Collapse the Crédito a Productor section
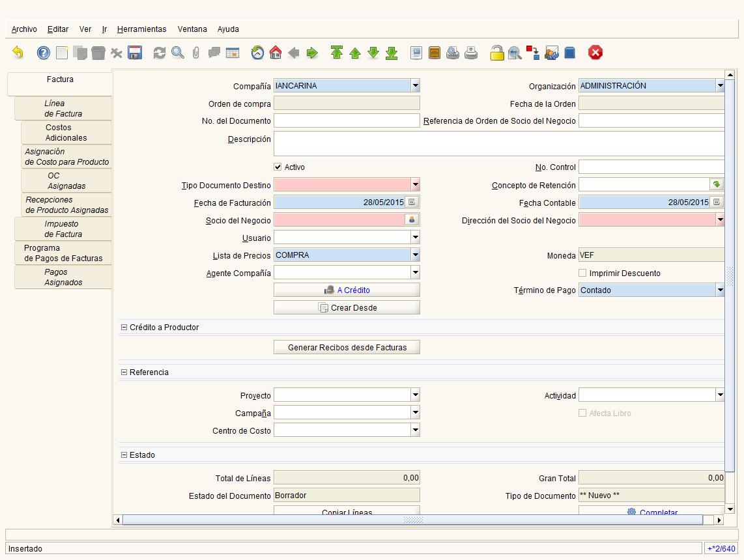 tap(124, 327)
